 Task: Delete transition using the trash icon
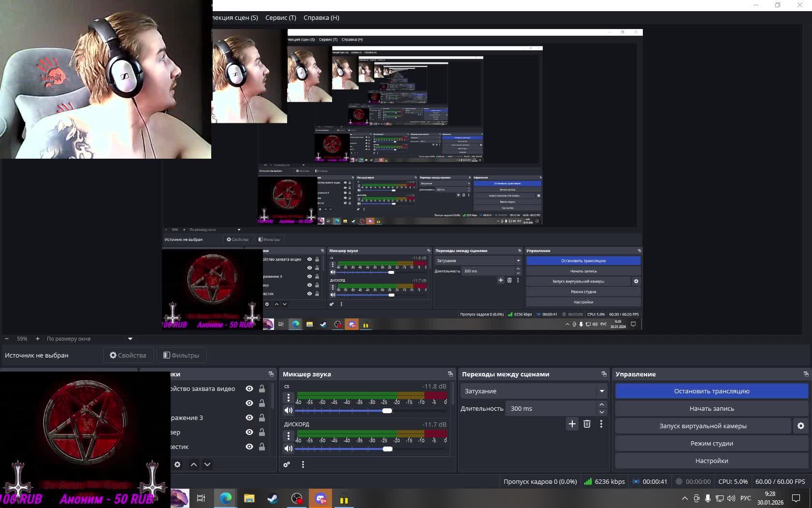(x=587, y=424)
